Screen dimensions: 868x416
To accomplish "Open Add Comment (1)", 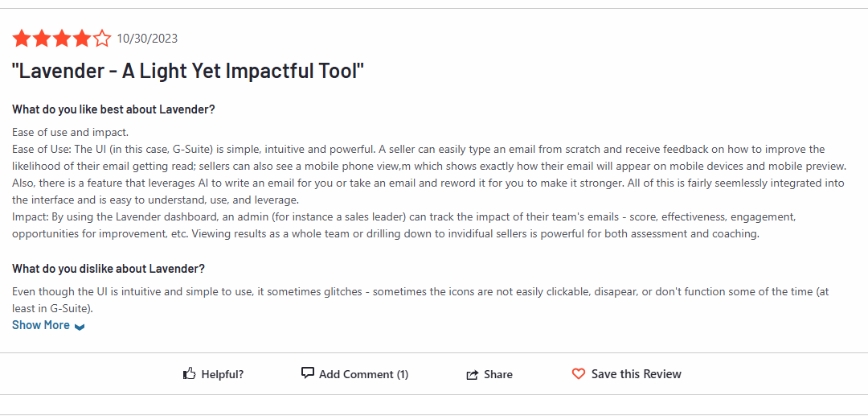I will (364, 374).
